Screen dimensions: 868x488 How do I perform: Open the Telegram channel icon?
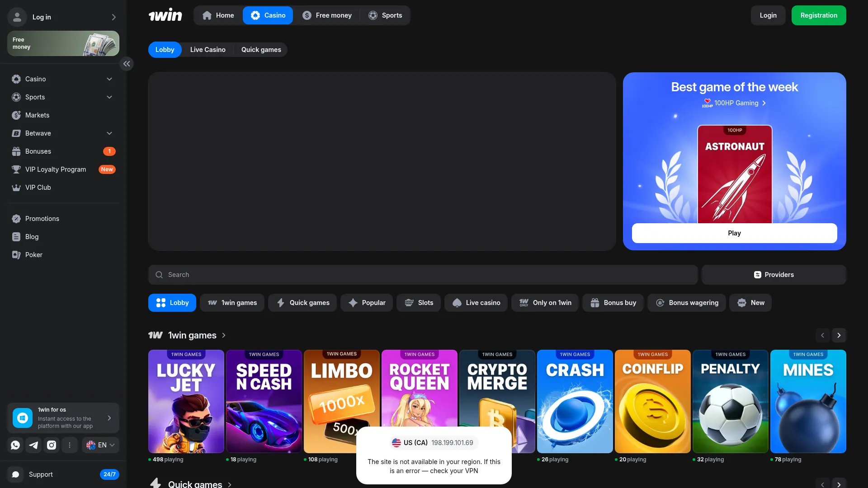[x=33, y=445]
